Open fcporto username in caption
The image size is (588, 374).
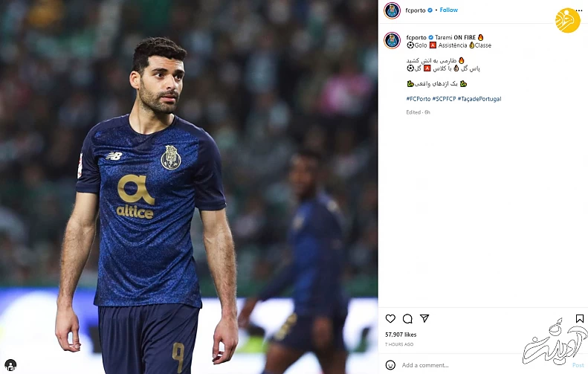tap(416, 37)
